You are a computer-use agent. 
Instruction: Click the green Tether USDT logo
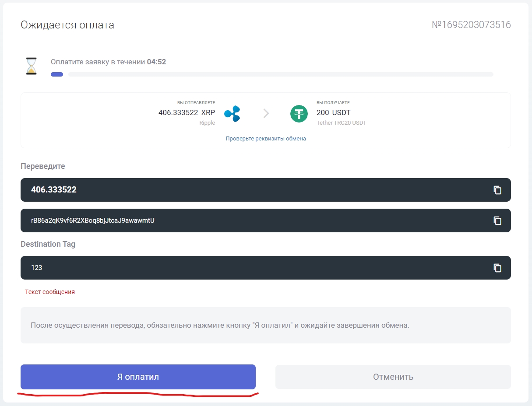pos(299,114)
